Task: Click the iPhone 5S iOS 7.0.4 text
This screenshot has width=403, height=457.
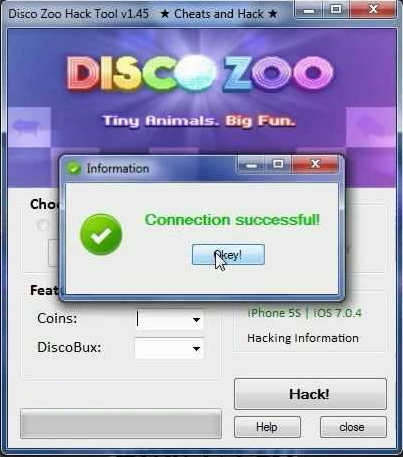Action: 304,313
